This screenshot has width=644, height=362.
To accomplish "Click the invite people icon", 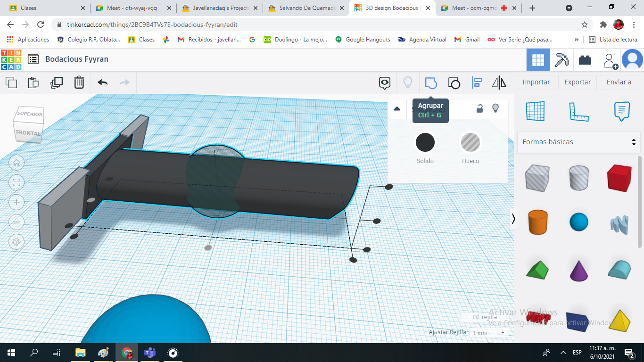I will coord(611,60).
